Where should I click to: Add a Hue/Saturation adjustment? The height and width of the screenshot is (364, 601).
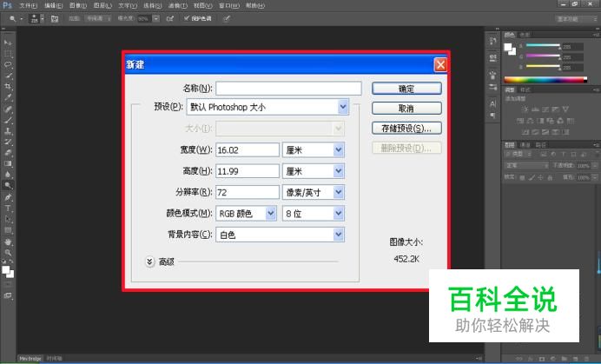pos(520,121)
